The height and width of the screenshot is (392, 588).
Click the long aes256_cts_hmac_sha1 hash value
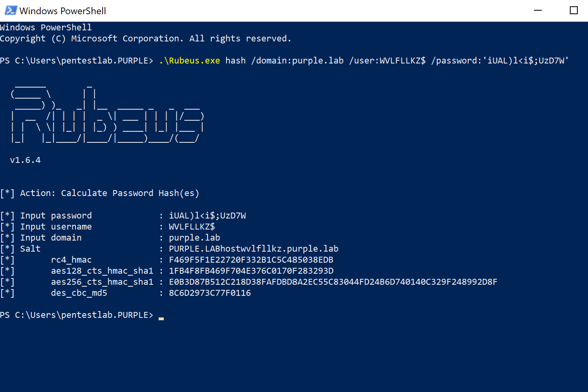333,282
